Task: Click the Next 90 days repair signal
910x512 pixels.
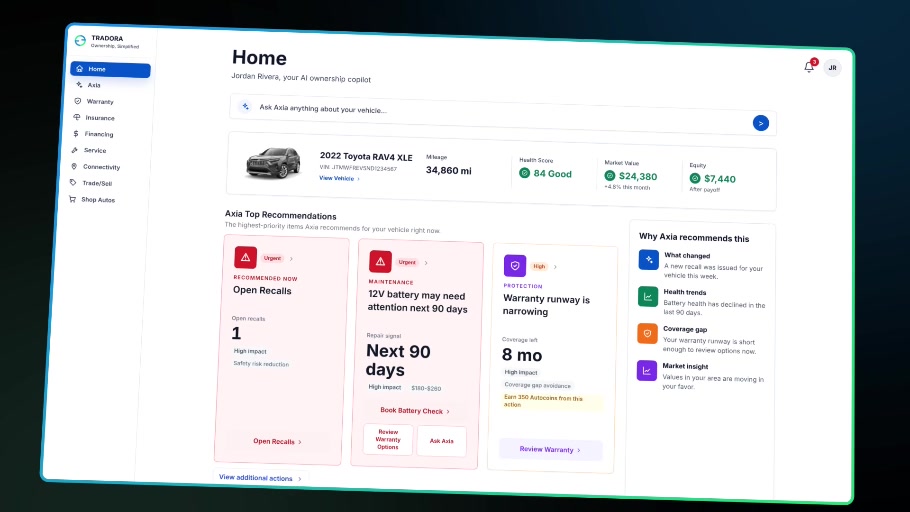Action: (398, 360)
